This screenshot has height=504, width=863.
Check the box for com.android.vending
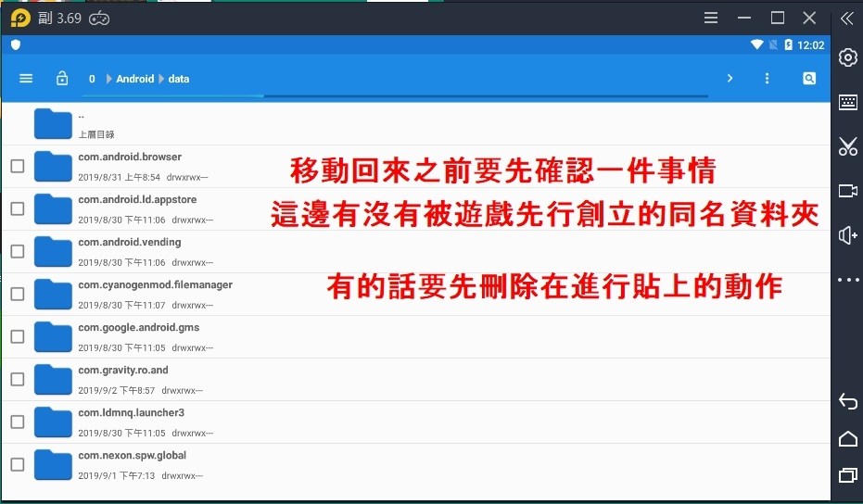click(18, 251)
